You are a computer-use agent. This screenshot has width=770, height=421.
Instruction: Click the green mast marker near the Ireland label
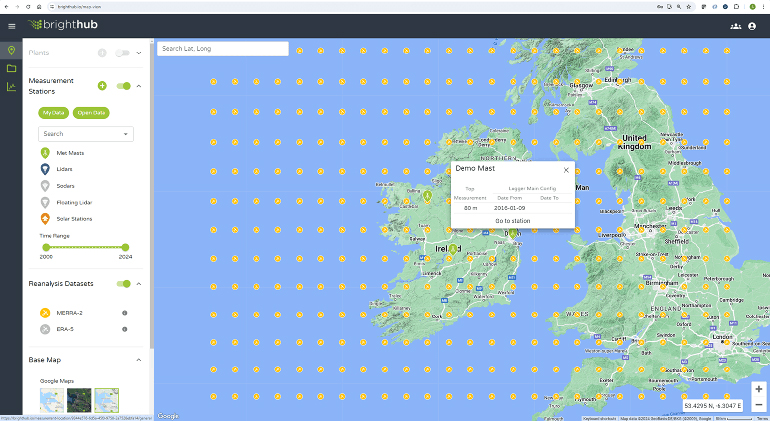pos(453,250)
